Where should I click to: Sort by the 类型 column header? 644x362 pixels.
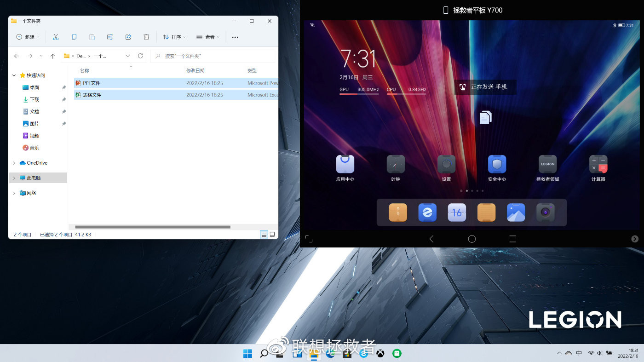[x=252, y=71]
